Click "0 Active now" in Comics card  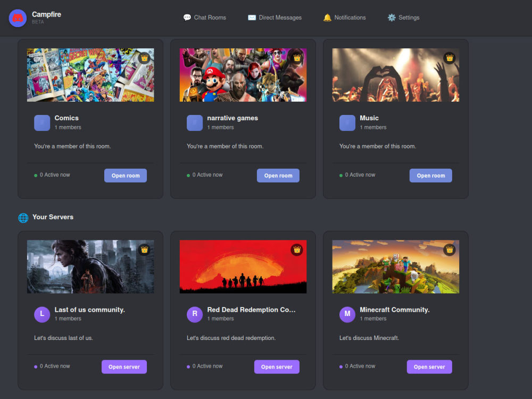point(55,174)
